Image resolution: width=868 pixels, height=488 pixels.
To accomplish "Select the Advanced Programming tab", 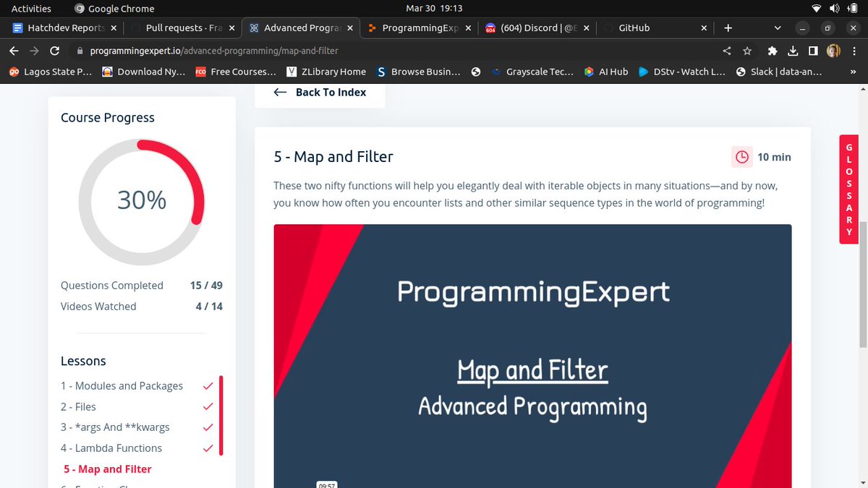I will coord(300,28).
